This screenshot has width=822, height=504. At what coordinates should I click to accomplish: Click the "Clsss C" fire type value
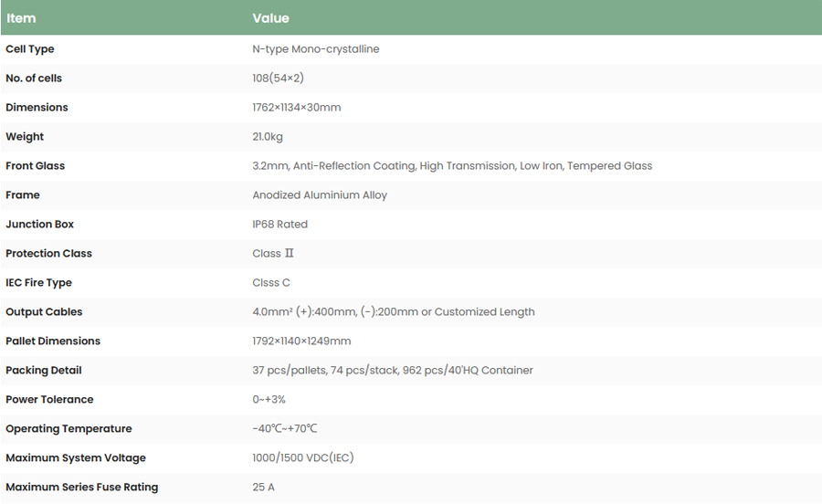(x=271, y=283)
